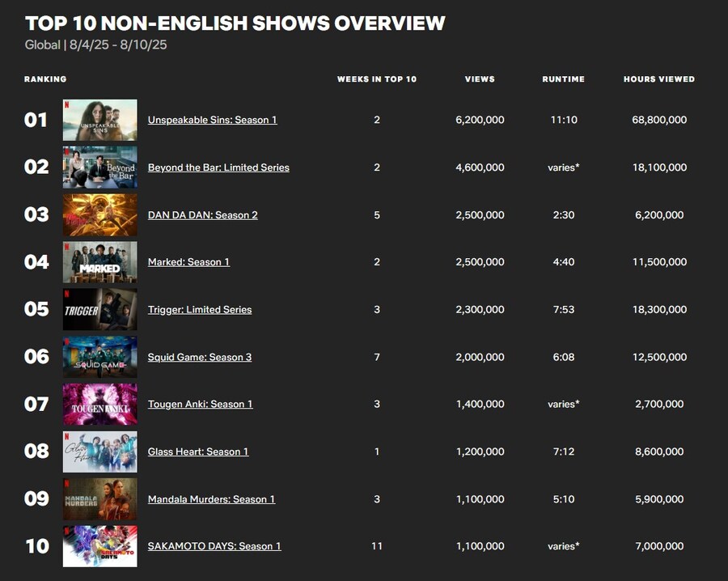Select the 7:12 runtime value
Screen dimensions: 728x581
[564, 452]
